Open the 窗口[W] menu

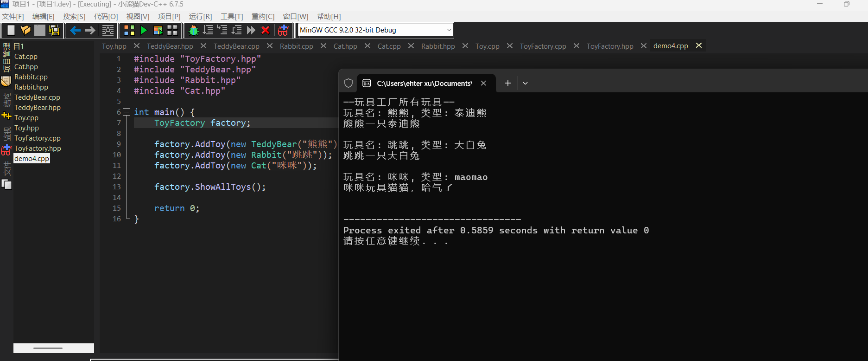(x=296, y=17)
